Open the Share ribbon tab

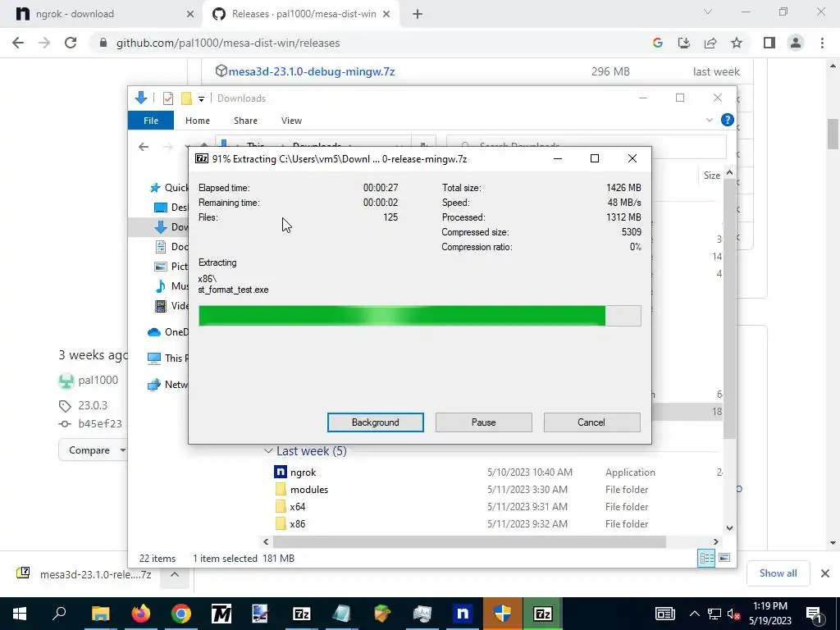[x=245, y=121]
